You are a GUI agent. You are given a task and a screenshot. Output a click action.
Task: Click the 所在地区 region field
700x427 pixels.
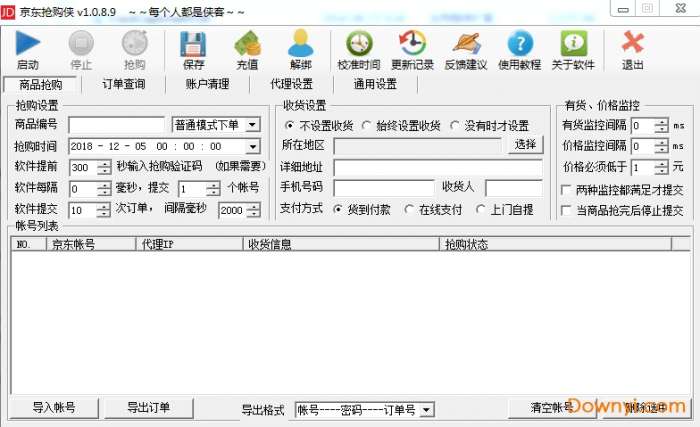click(x=418, y=146)
